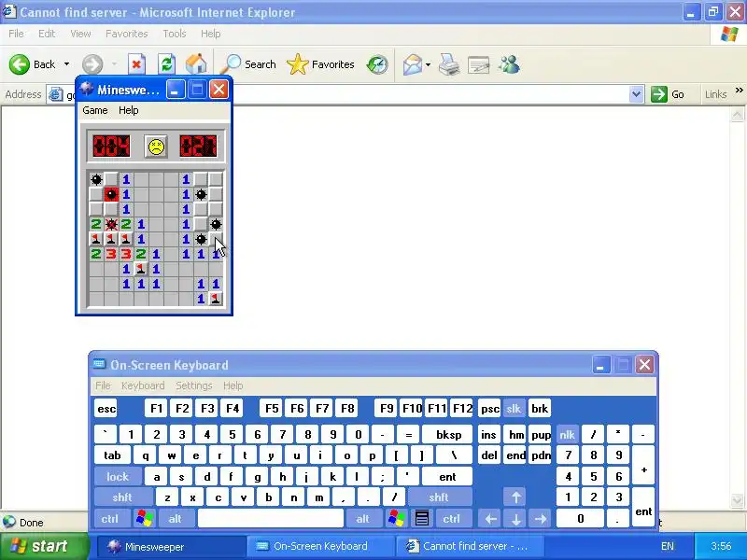The width and height of the screenshot is (747, 560).
Task: Click the EN language indicator in taskbar
Action: 668,546
